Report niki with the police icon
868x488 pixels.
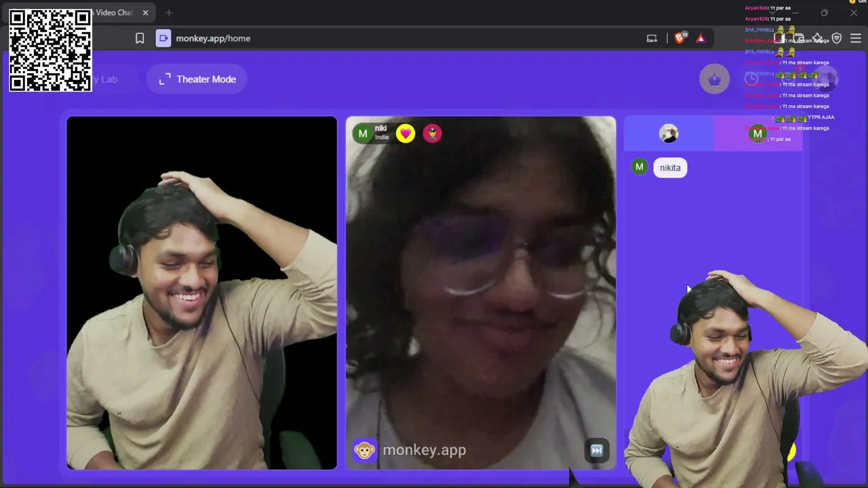tap(432, 134)
